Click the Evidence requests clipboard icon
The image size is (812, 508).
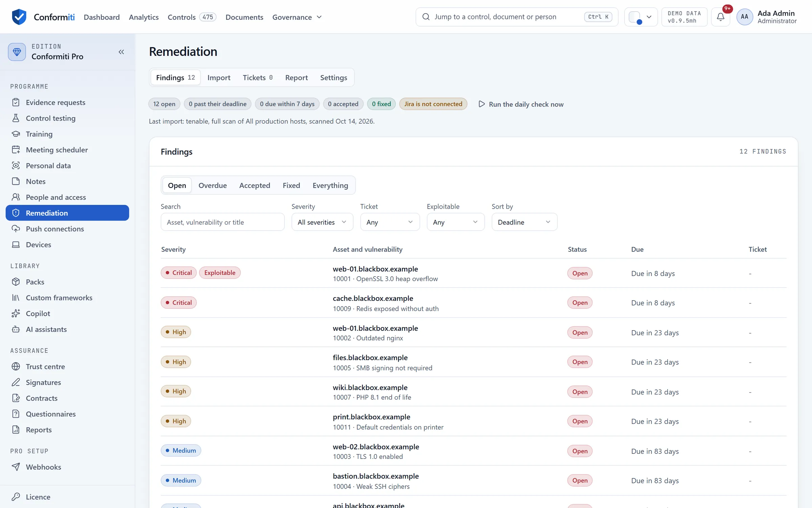tap(16, 102)
